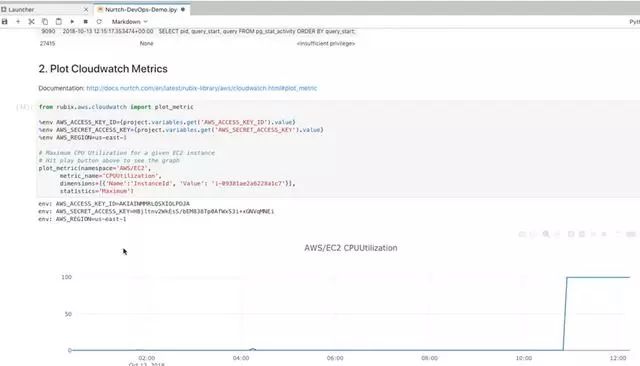Switch to the Launcher tab
The width and height of the screenshot is (640, 366).
(x=21, y=9)
